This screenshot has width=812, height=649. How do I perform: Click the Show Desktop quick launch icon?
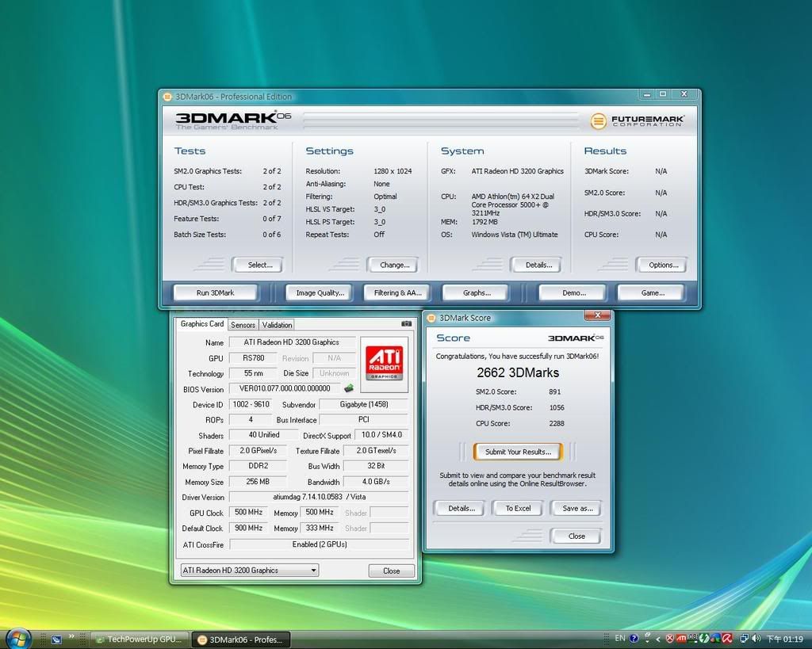coord(56,639)
